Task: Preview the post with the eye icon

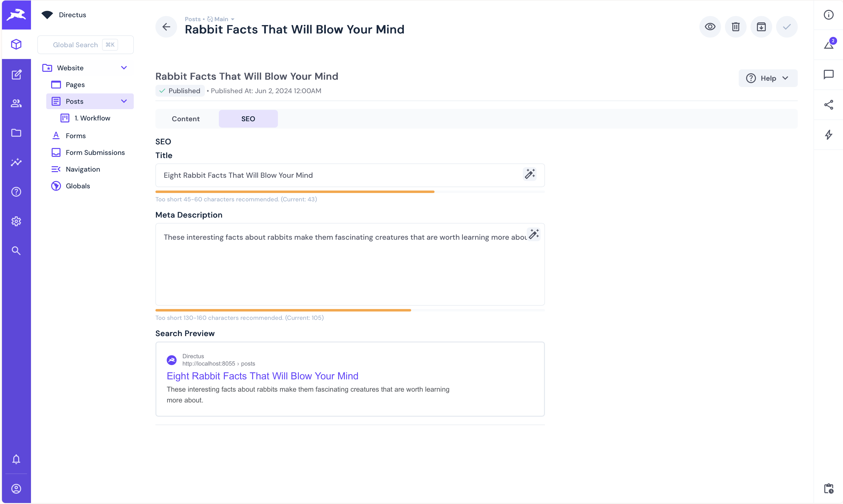Action: click(710, 27)
